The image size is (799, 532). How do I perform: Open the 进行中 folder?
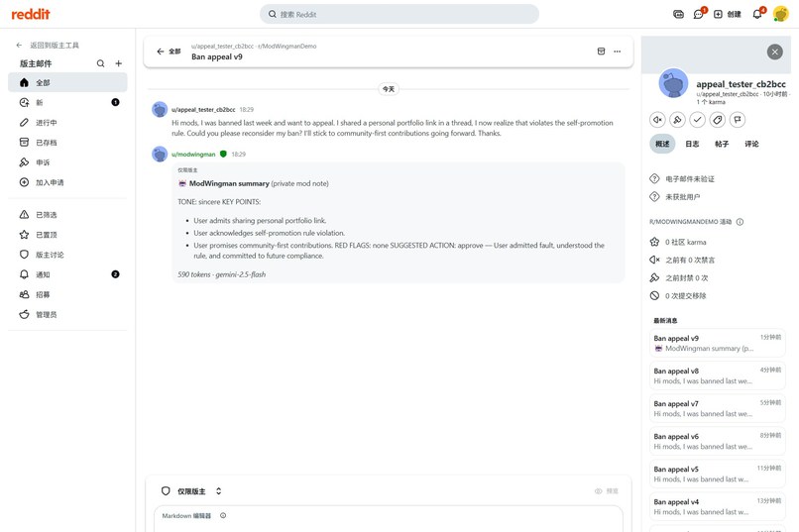pyautogui.click(x=67, y=122)
